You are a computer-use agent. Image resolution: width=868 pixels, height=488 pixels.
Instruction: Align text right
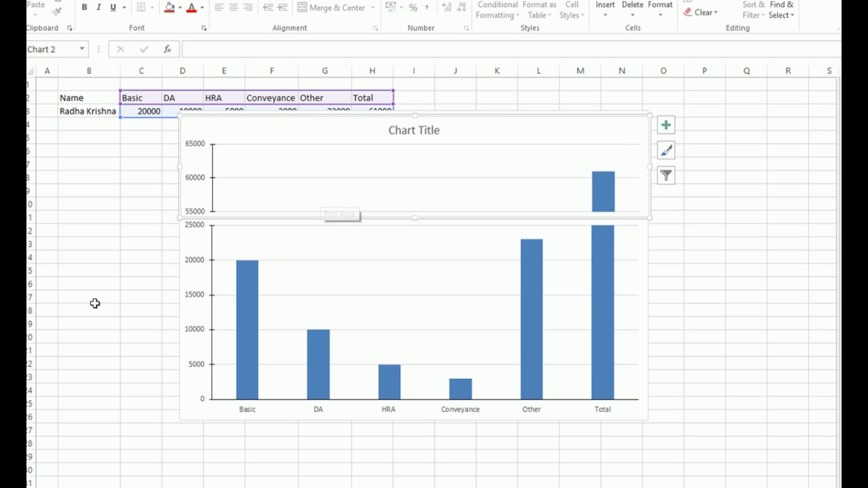click(x=248, y=7)
